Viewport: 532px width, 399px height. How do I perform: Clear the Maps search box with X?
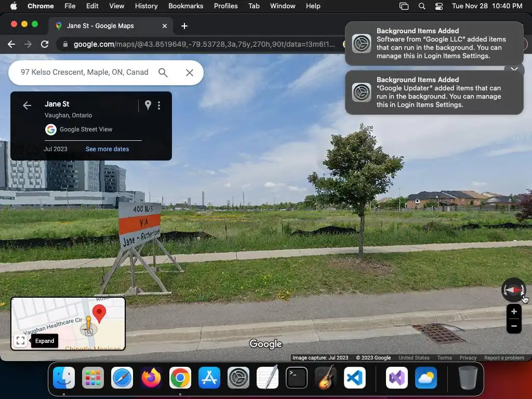(189, 72)
